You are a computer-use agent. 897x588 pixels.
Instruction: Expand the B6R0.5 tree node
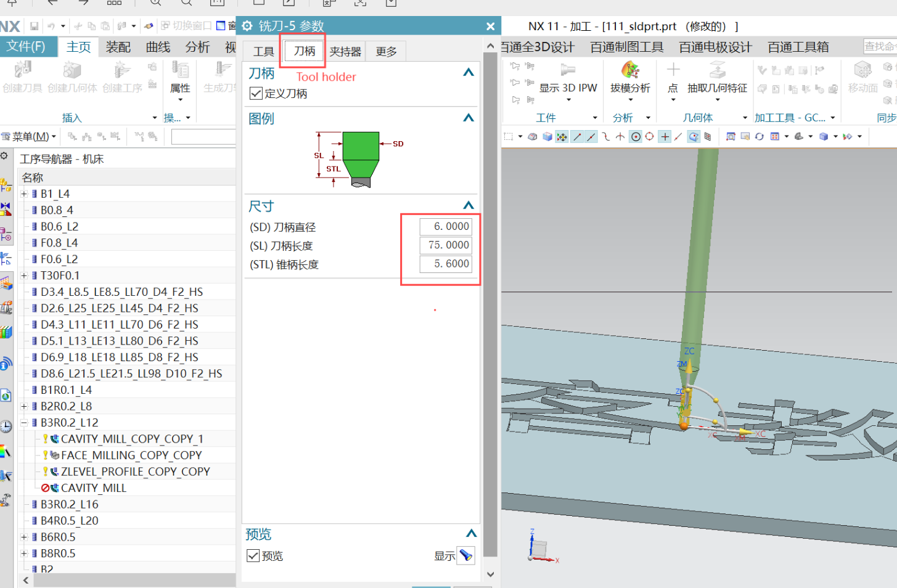tap(24, 537)
